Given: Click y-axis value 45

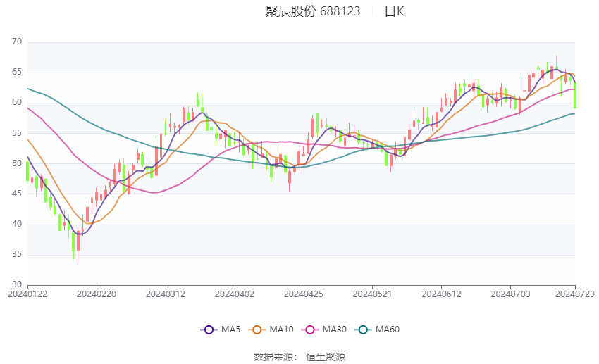Looking at the screenshot, I should [17, 194].
